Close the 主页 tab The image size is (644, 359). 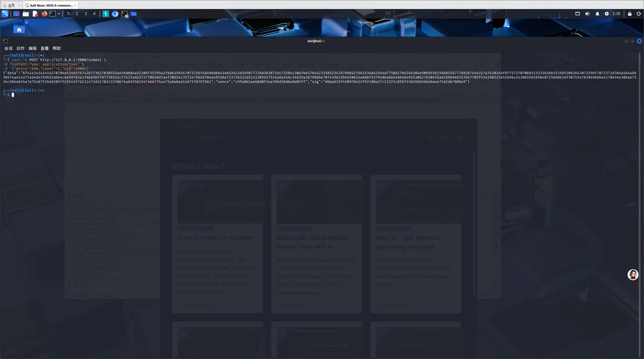[x=18, y=5]
